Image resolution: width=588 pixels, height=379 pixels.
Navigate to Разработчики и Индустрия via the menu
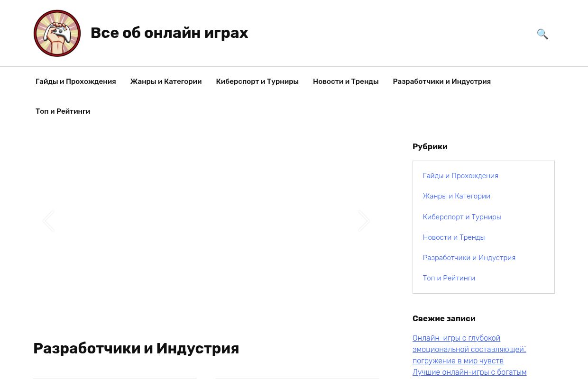pyautogui.click(x=441, y=81)
